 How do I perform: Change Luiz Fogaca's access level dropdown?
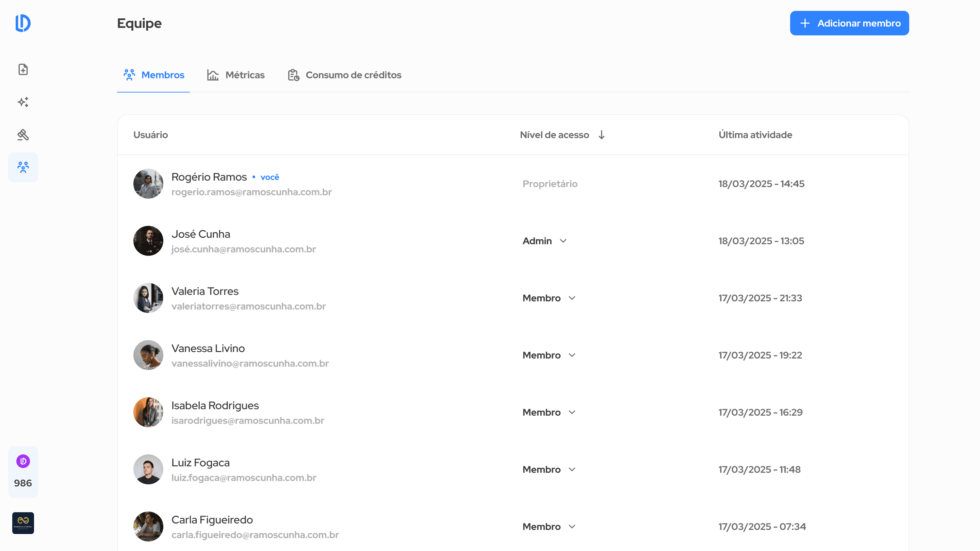[549, 470]
